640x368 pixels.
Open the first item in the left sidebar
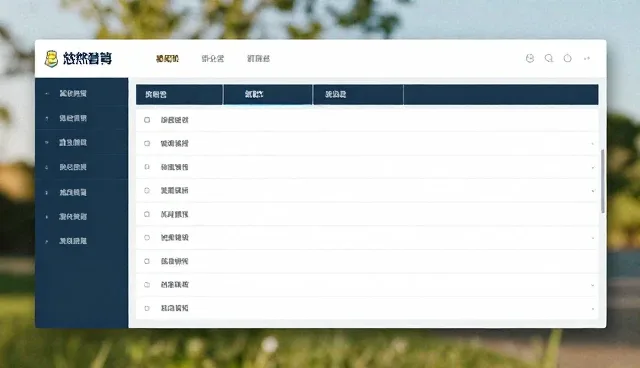[x=82, y=93]
